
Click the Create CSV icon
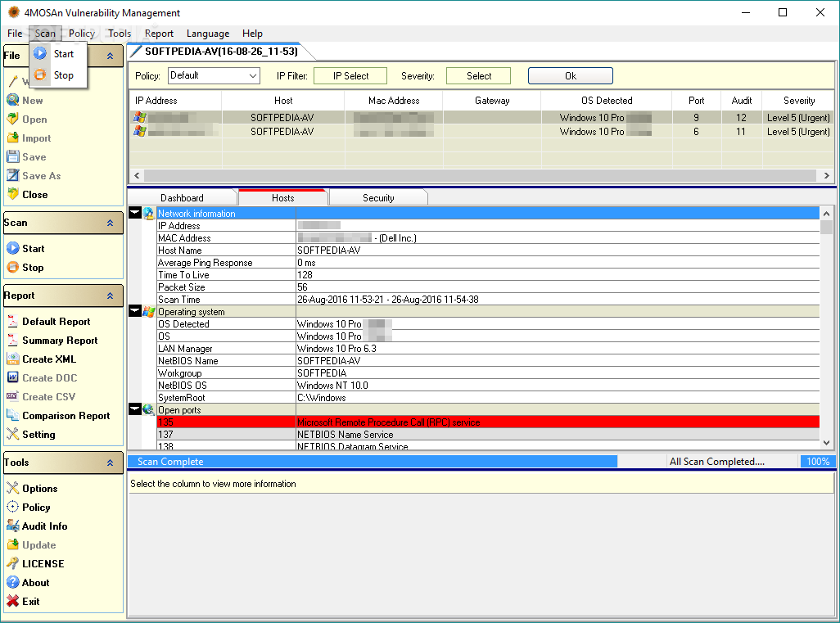13,396
